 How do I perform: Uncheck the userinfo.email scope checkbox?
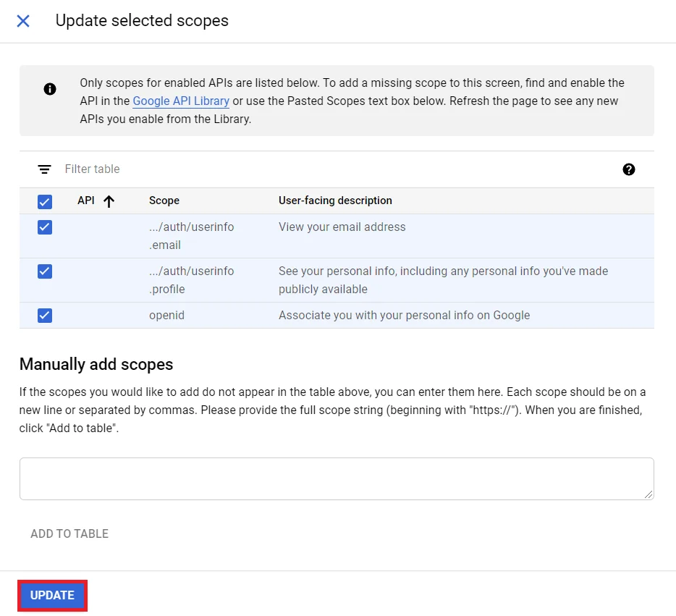click(x=44, y=227)
